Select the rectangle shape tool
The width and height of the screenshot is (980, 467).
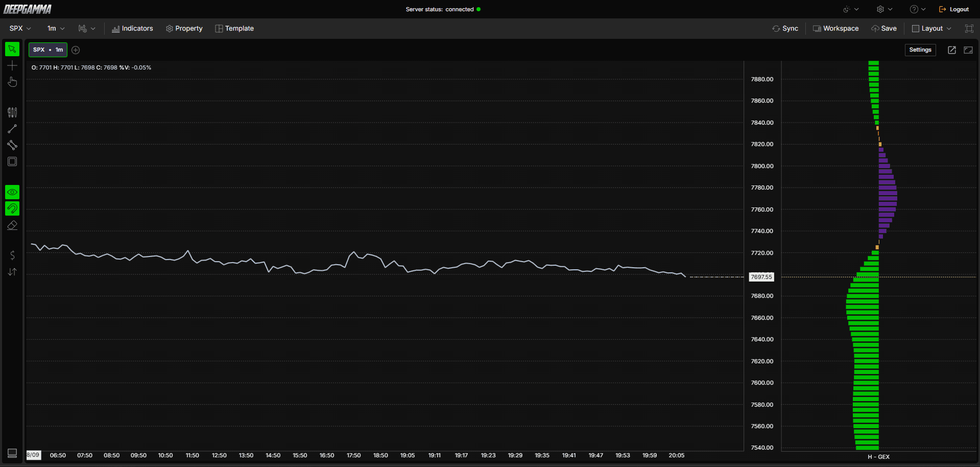12,161
